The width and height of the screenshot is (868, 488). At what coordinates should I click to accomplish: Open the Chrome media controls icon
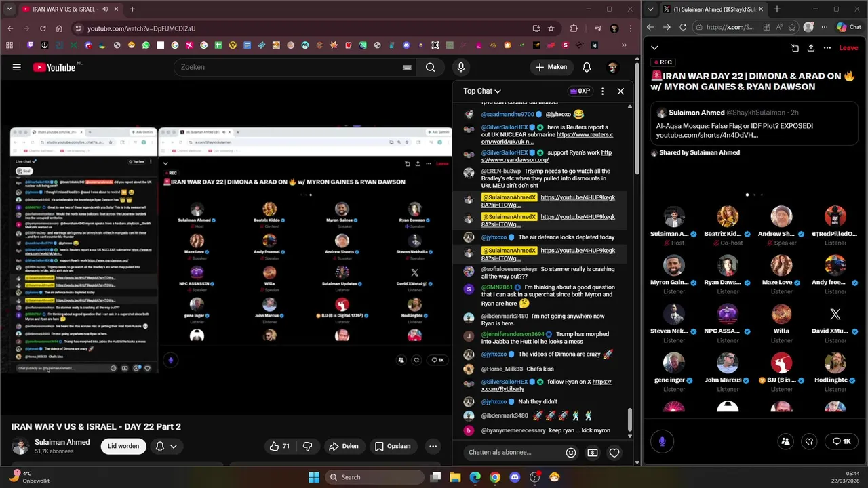coord(597,28)
